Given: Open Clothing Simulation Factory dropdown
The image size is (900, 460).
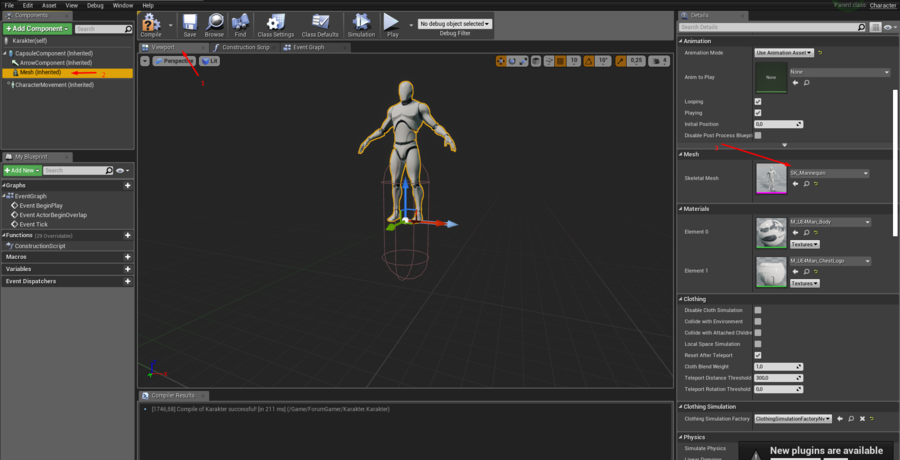Looking at the screenshot, I should tap(793, 419).
